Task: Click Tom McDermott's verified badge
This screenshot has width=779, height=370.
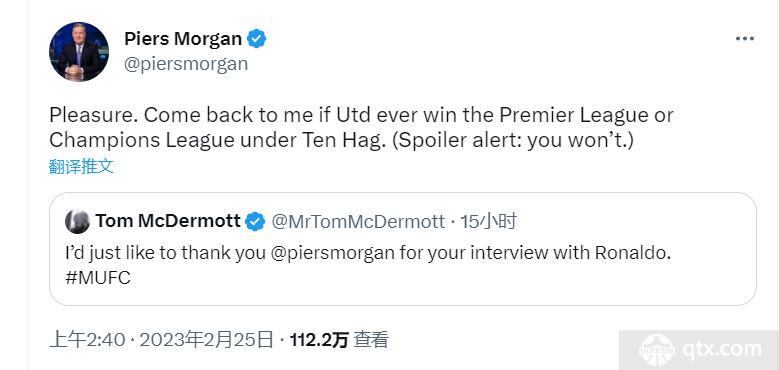Action: tap(255, 222)
